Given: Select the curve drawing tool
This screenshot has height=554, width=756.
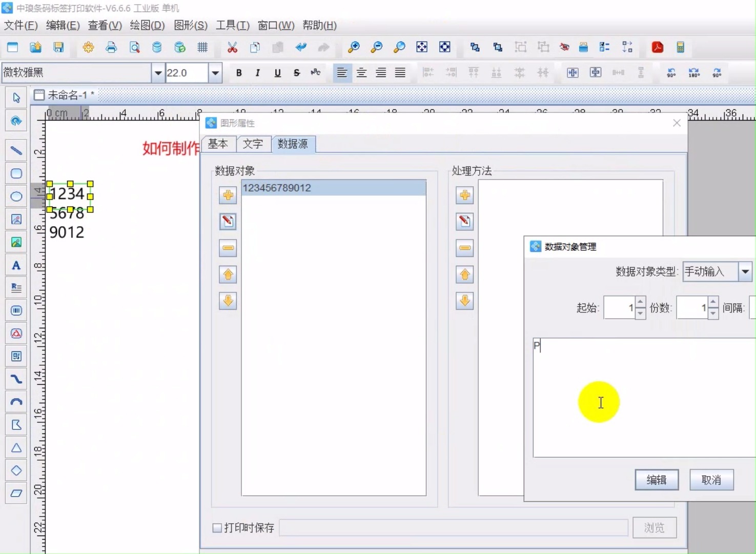Looking at the screenshot, I should [16, 379].
